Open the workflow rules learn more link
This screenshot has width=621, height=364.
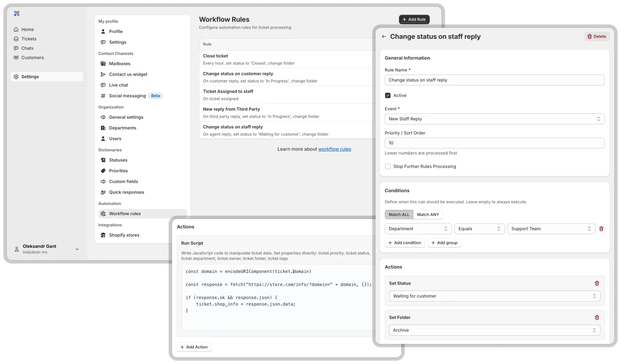point(335,149)
